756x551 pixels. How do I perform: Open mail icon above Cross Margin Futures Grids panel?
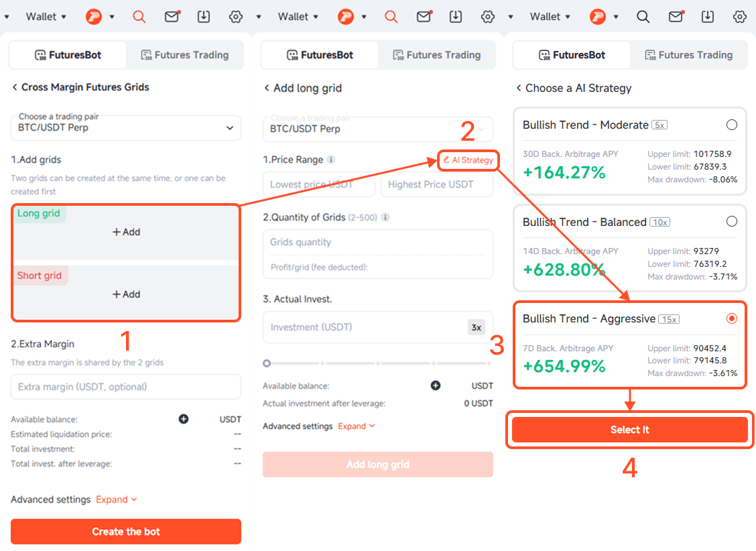point(172,17)
